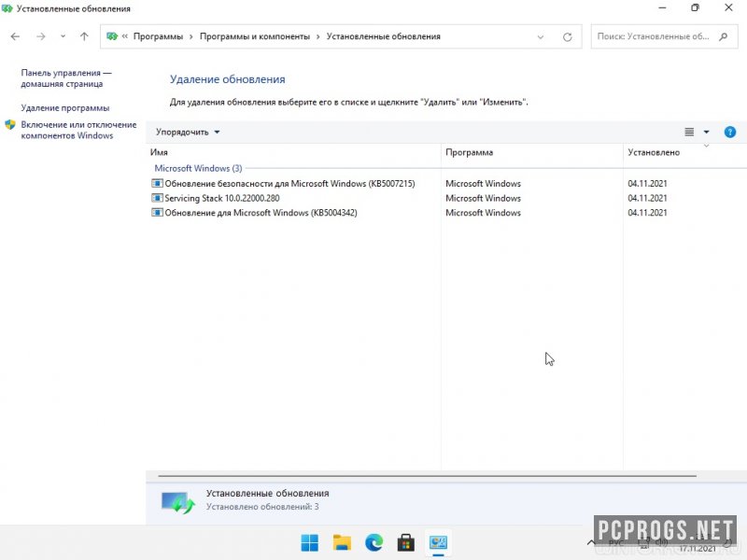
Task: Refresh the installed updates list
Action: click(568, 37)
